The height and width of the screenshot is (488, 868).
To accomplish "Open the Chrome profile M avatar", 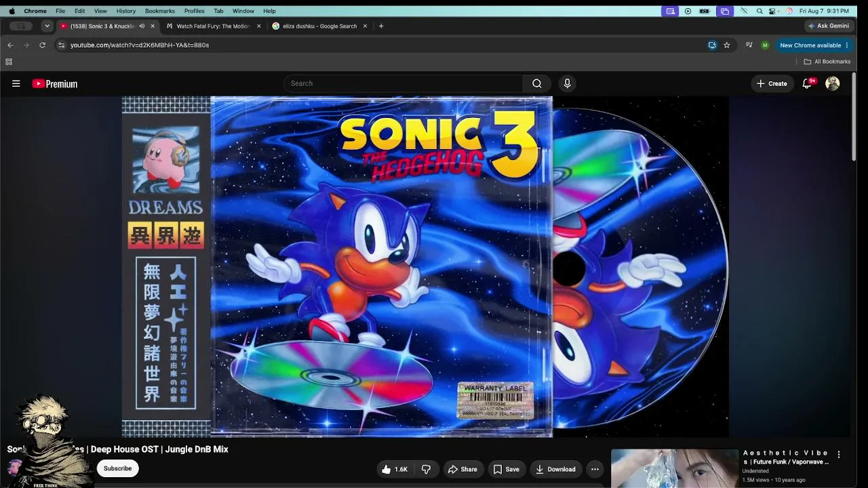I will point(765,45).
